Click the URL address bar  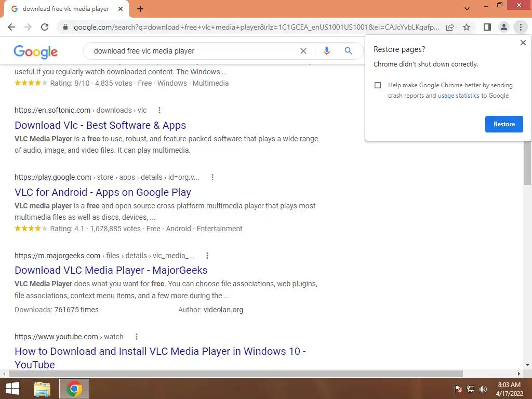[256, 27]
